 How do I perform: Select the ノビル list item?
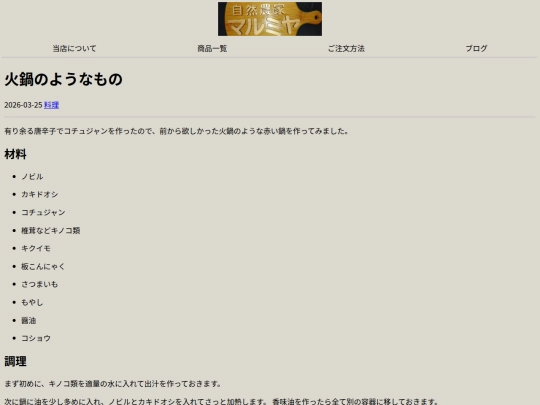[32, 177]
